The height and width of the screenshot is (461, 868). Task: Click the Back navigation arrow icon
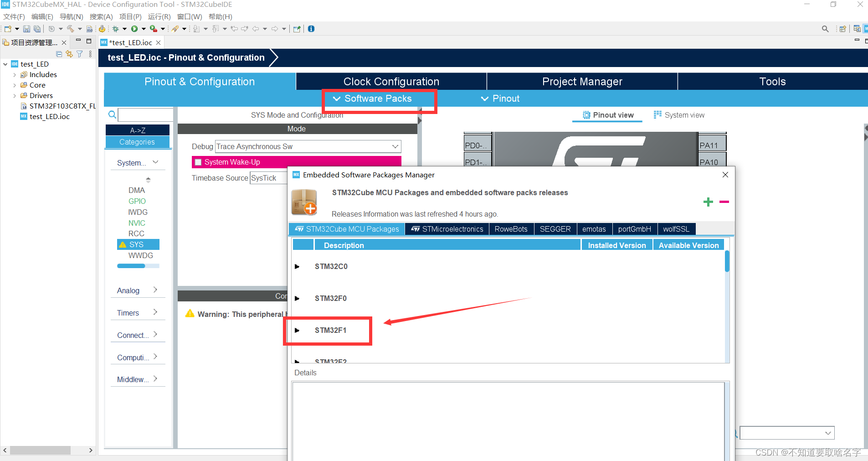coord(256,29)
